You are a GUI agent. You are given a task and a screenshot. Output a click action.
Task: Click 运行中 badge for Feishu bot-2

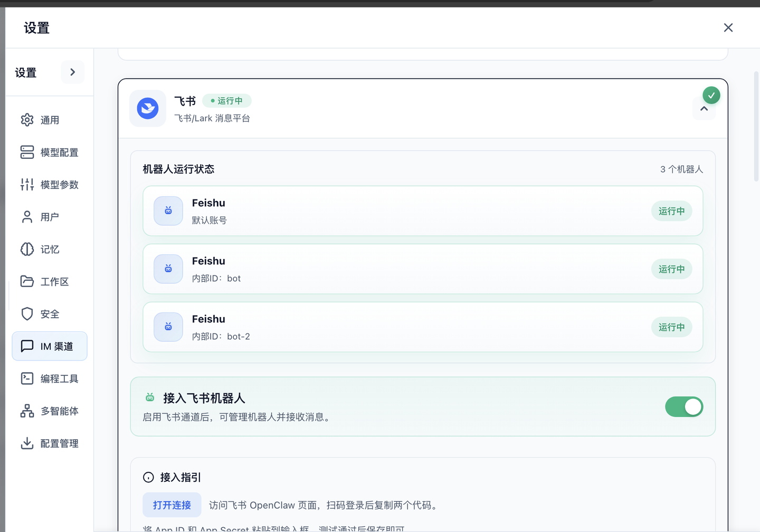[671, 327]
